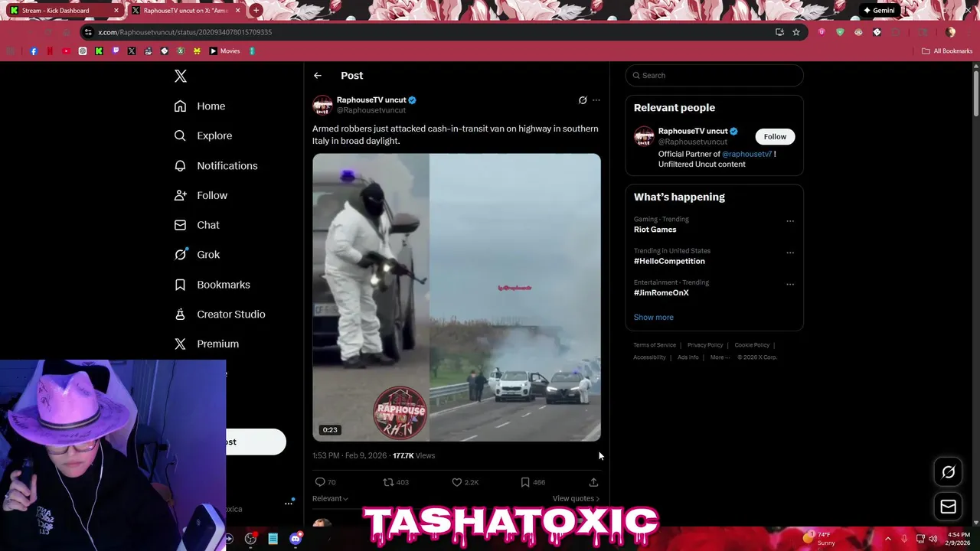Open RaphouseTV uncut avatar on the post
The width and height of the screenshot is (980, 551).
[322, 105]
